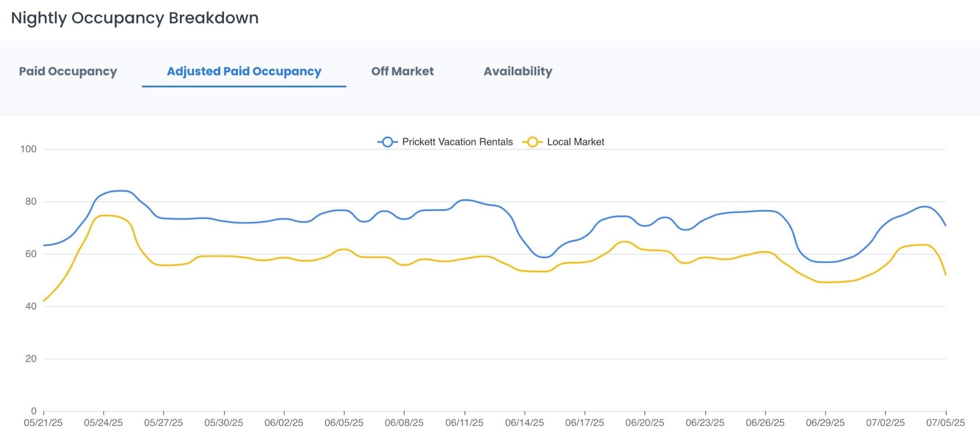Click the 05/21/25 x-axis date label

point(43,422)
